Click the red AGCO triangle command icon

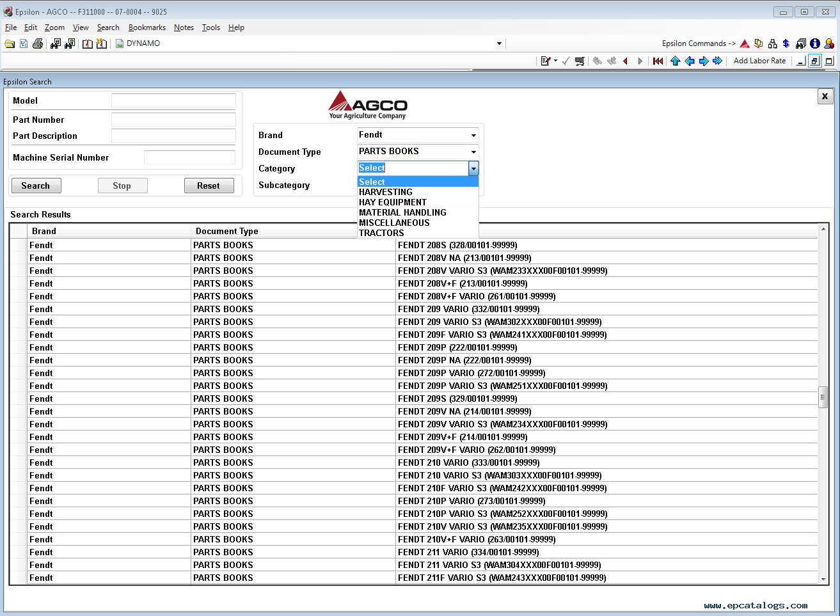(x=745, y=43)
